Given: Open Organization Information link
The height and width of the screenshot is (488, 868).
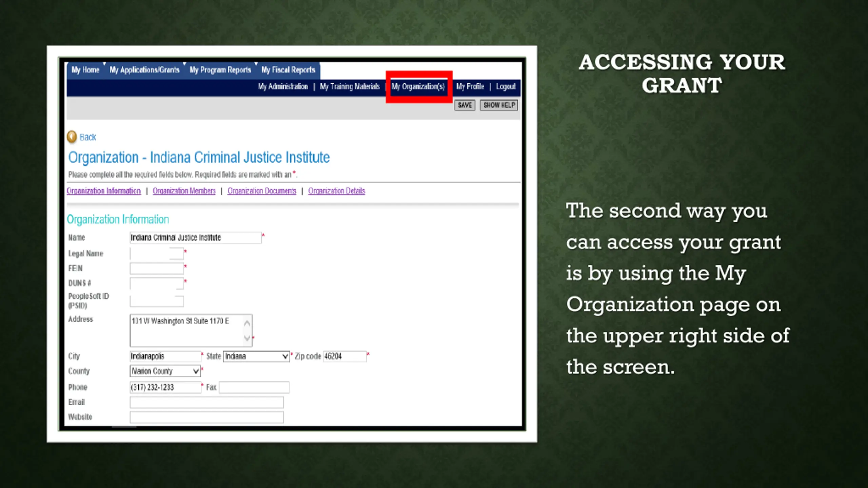Looking at the screenshot, I should (x=103, y=191).
